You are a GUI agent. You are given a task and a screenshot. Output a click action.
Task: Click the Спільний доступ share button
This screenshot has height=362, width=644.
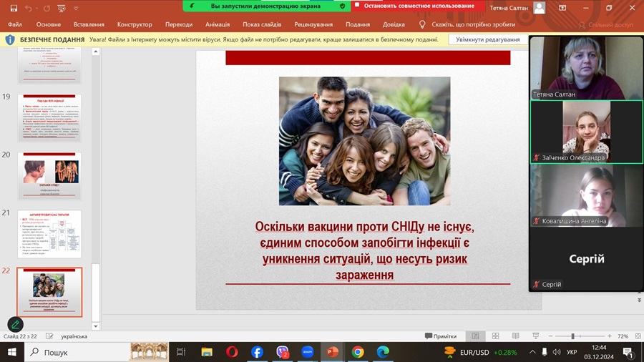[606, 24]
